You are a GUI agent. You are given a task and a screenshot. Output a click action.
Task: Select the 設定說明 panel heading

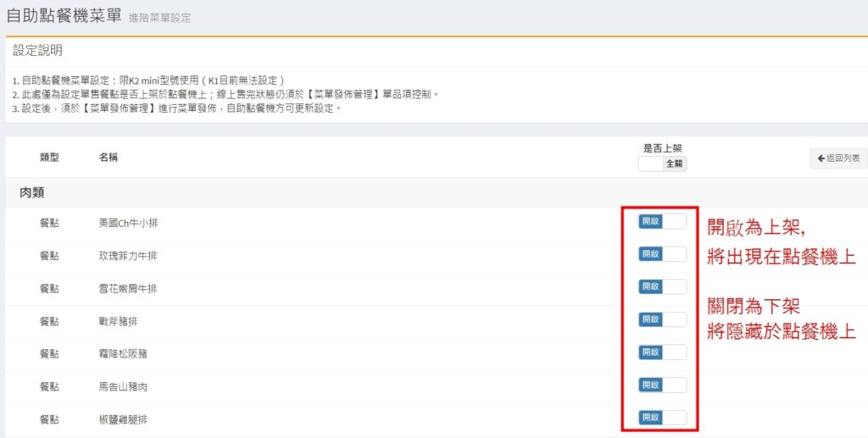(37, 51)
